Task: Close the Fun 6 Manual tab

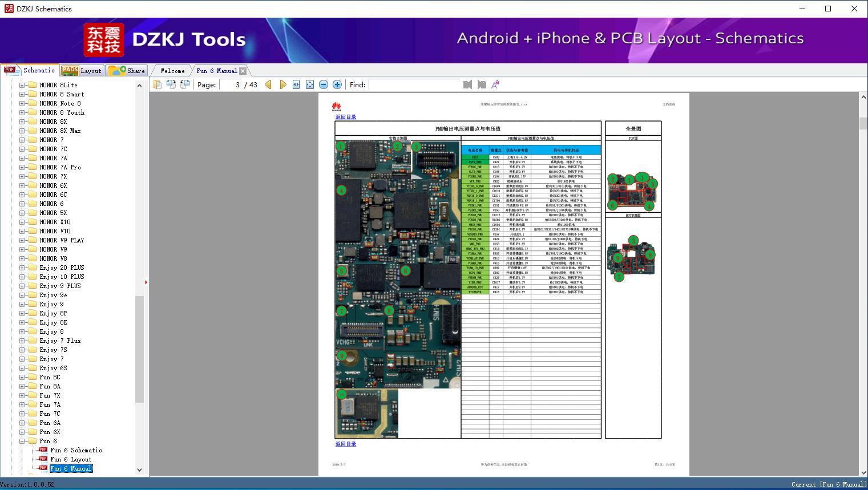Action: [x=243, y=71]
